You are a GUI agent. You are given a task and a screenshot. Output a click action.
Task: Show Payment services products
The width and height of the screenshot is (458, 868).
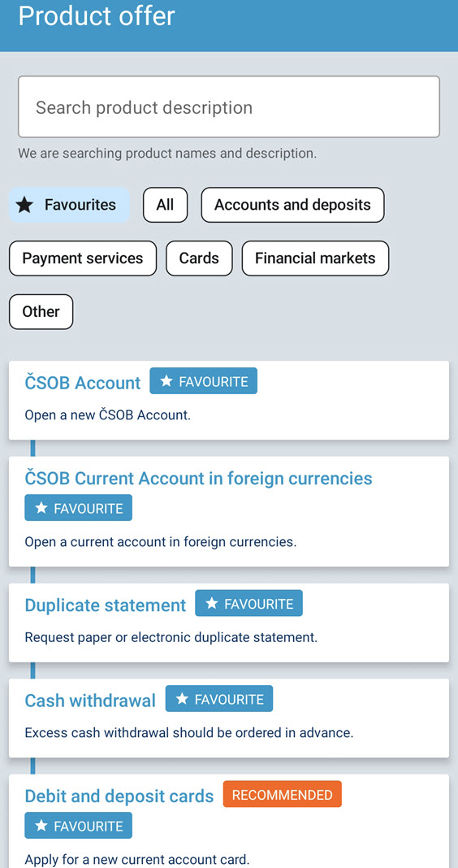pyautogui.click(x=83, y=258)
